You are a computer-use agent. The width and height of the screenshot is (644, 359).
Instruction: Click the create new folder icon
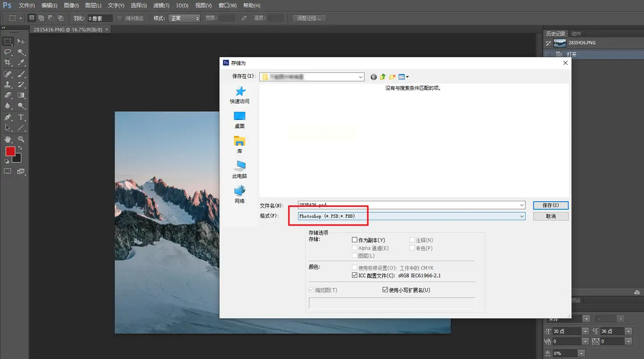(x=392, y=77)
